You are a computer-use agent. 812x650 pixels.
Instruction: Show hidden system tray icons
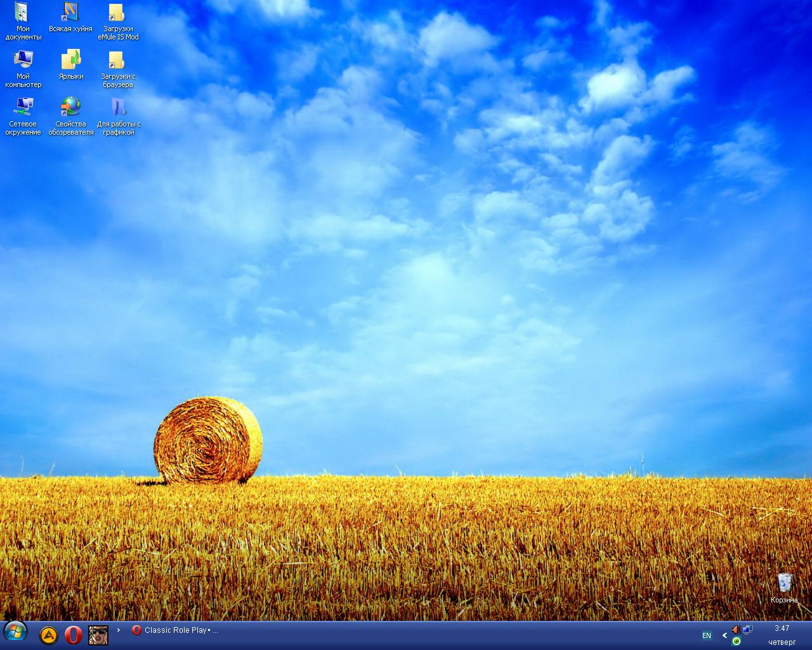coord(724,635)
